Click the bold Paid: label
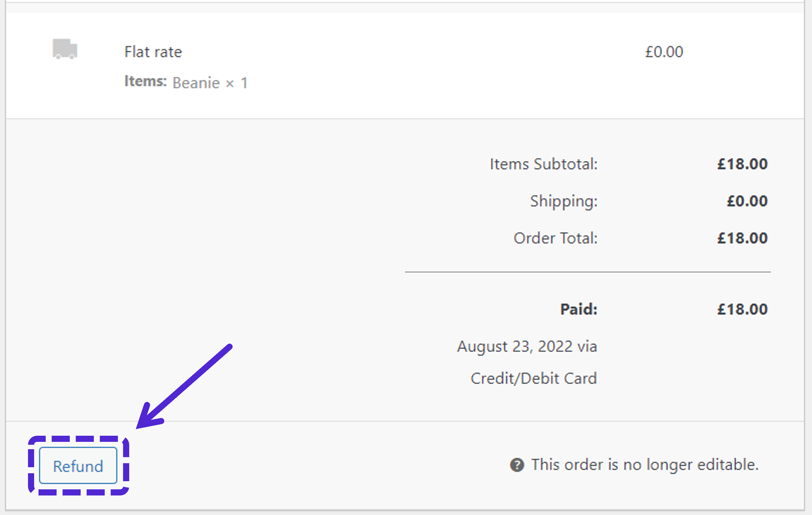This screenshot has width=812, height=515. click(x=579, y=309)
